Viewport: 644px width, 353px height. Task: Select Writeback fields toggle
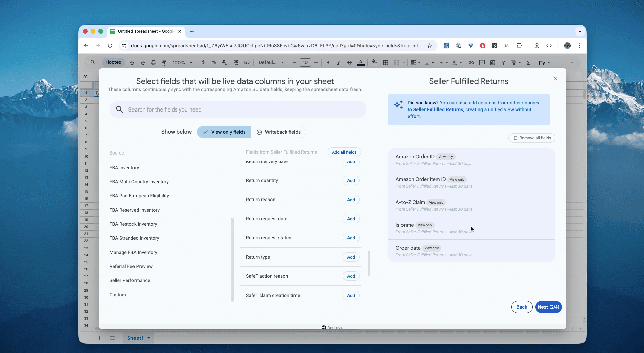tap(278, 132)
